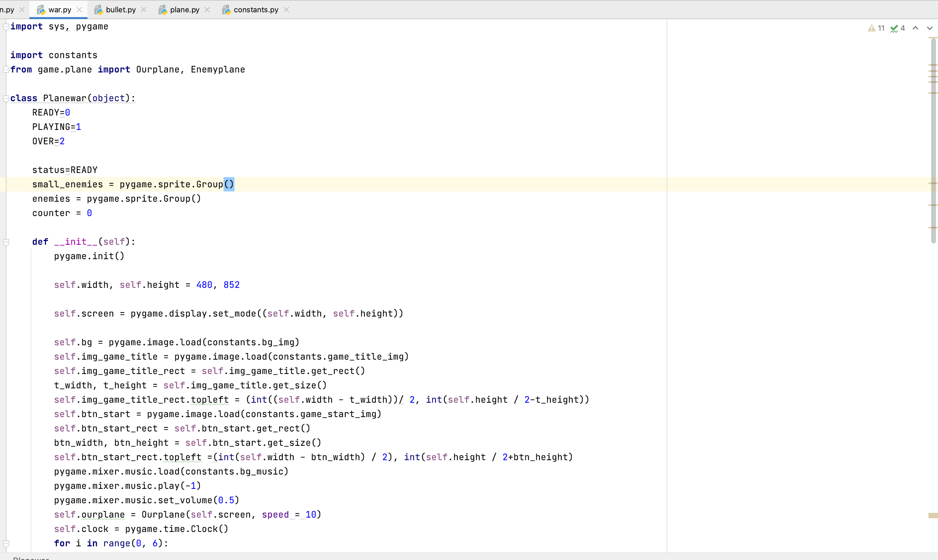Click the Python file icon on constants.py tab
The width and height of the screenshot is (938, 560).
pyautogui.click(x=226, y=10)
